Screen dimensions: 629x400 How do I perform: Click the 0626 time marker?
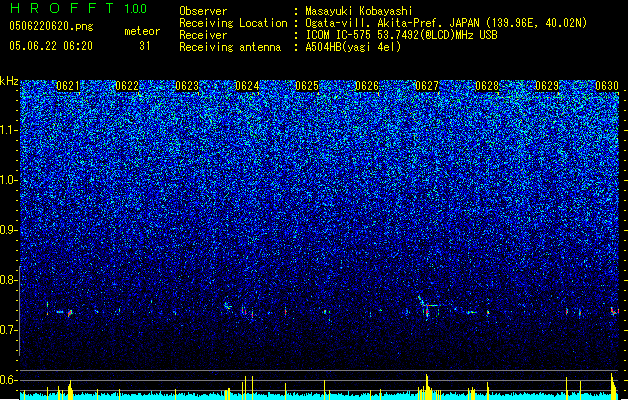point(367,86)
